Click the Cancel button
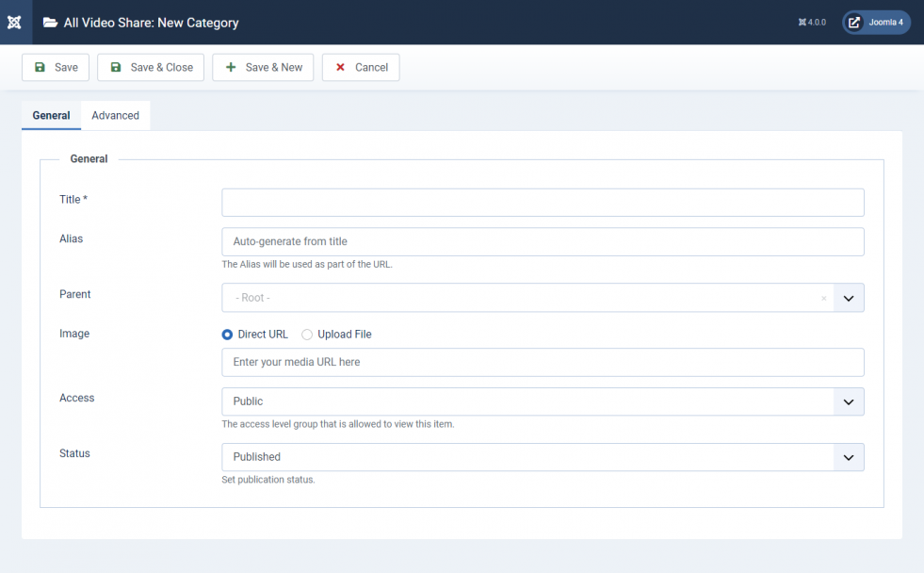924x573 pixels. 361,67
